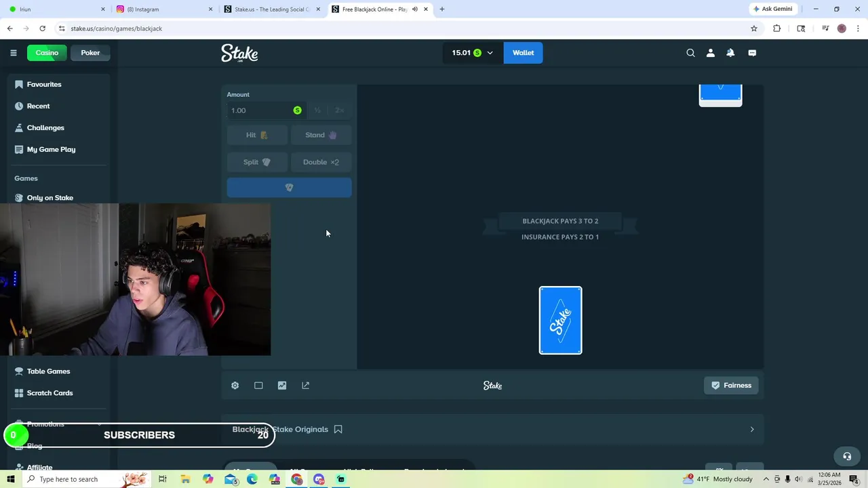The image size is (868, 488).
Task: Click the Stand button
Action: 321,135
